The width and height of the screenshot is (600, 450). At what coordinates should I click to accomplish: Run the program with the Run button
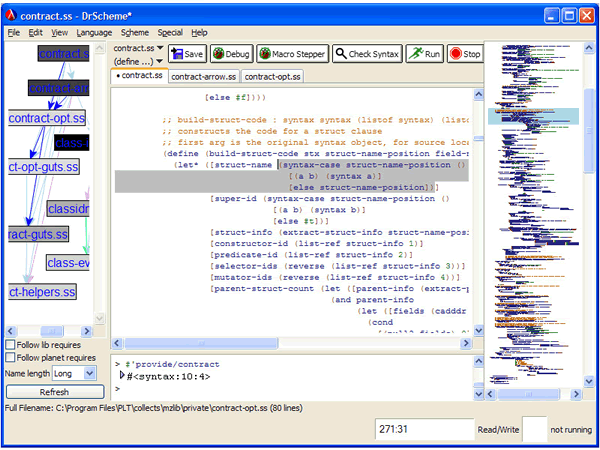(x=425, y=54)
